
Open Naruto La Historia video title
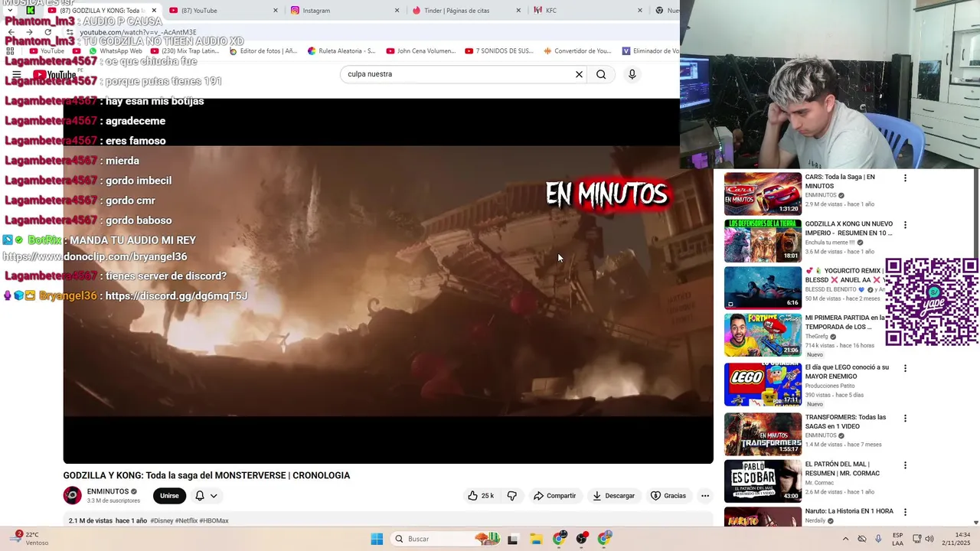pos(849,511)
